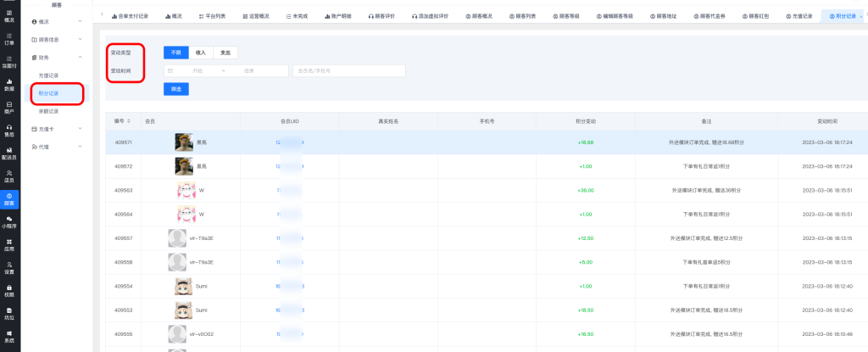This screenshot has width=868, height=352.
Task: Open 余额记录 in the 财务 submenu
Action: 49,111
